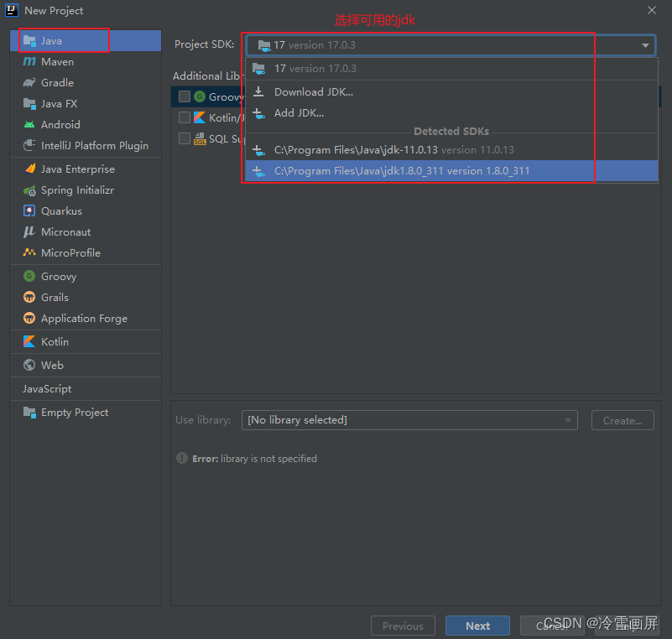Click the Grails icon
This screenshot has height=639, width=672.
click(29, 297)
